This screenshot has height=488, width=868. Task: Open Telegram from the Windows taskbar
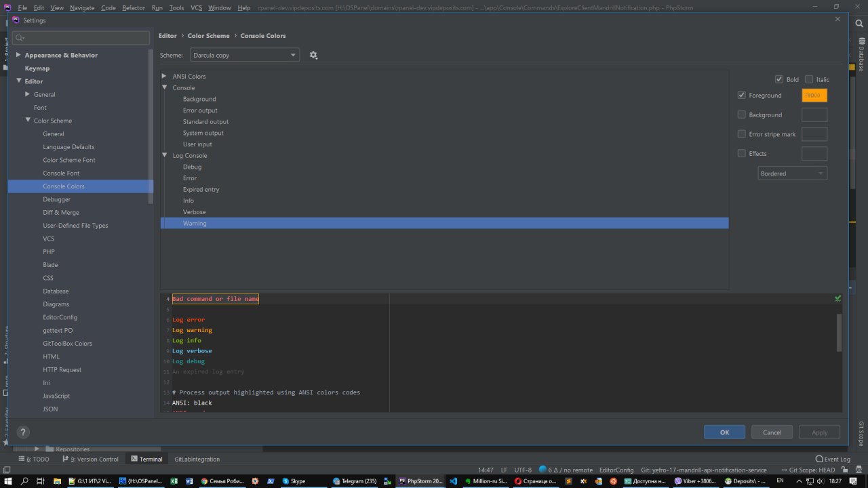point(355,481)
